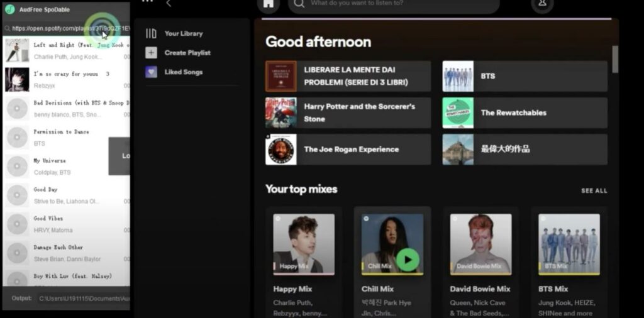Click the Happy Mix title text
Screen dimensions: 644x318
pos(292,289)
